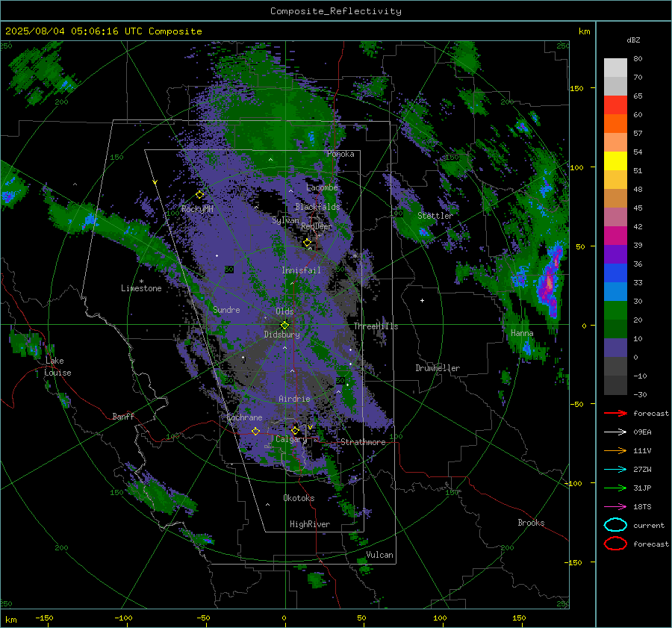Click the cyan 'current' ellipse legend symbol
This screenshot has width=672, height=628.
[615, 525]
